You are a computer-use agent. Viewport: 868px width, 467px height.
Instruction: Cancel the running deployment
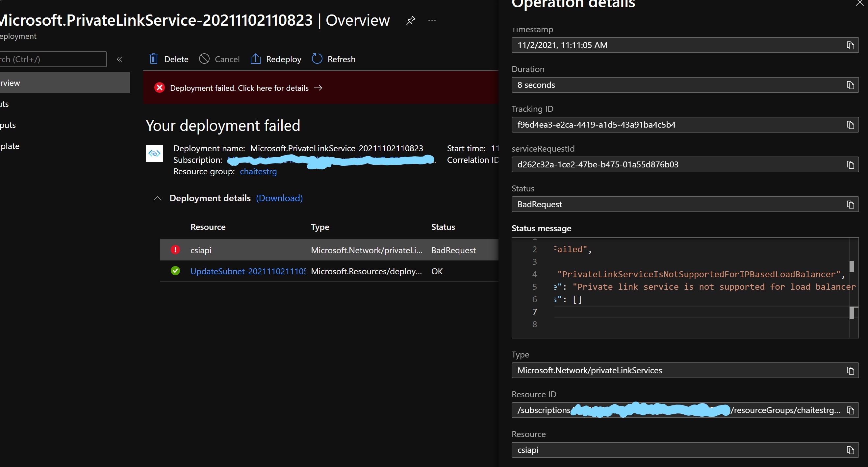219,59
